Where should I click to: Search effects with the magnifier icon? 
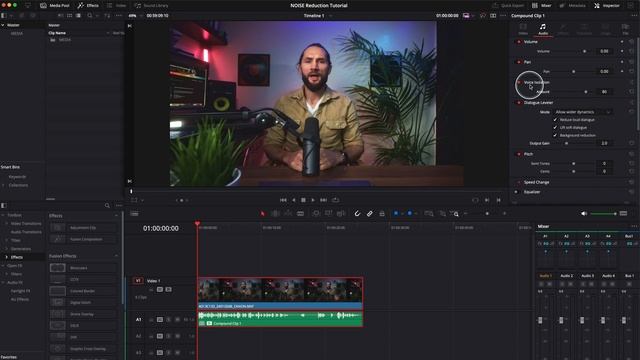(107, 206)
